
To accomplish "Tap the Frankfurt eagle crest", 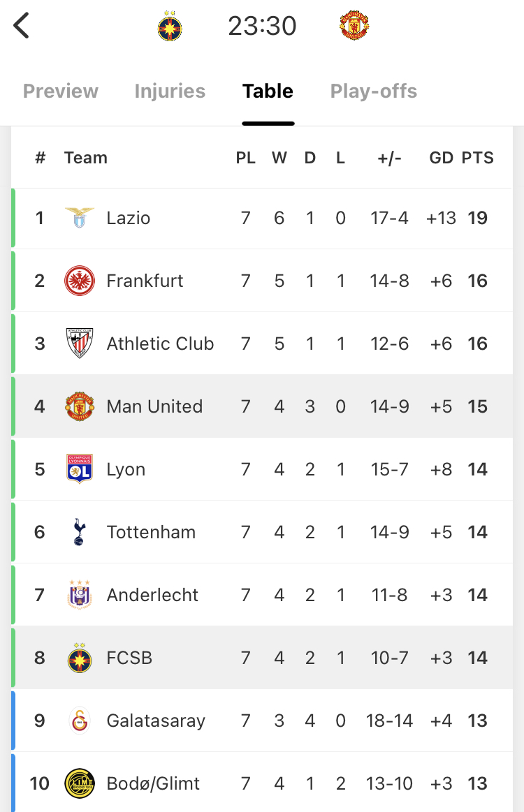I will click(x=80, y=281).
